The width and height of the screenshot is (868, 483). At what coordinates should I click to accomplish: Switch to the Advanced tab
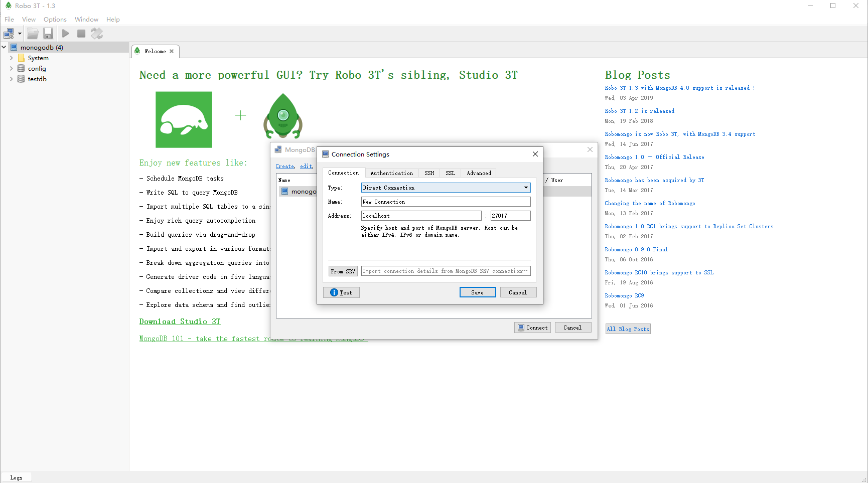tap(479, 173)
